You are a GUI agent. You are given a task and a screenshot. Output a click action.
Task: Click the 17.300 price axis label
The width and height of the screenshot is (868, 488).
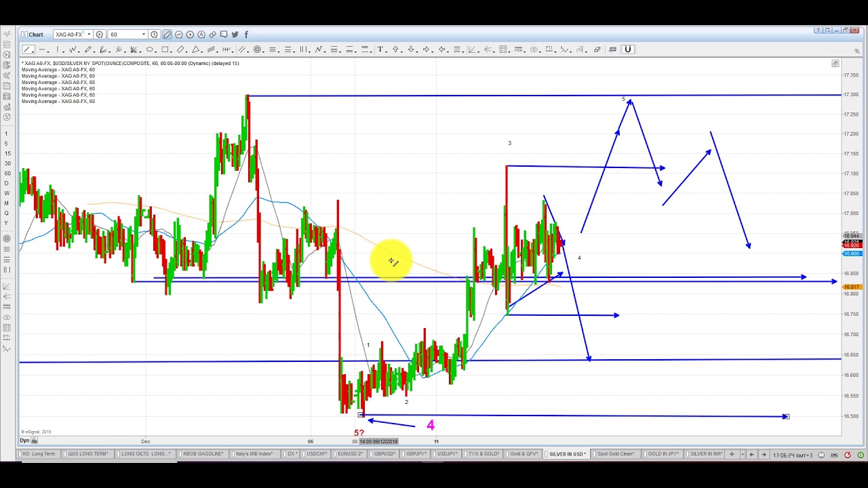[x=852, y=94]
